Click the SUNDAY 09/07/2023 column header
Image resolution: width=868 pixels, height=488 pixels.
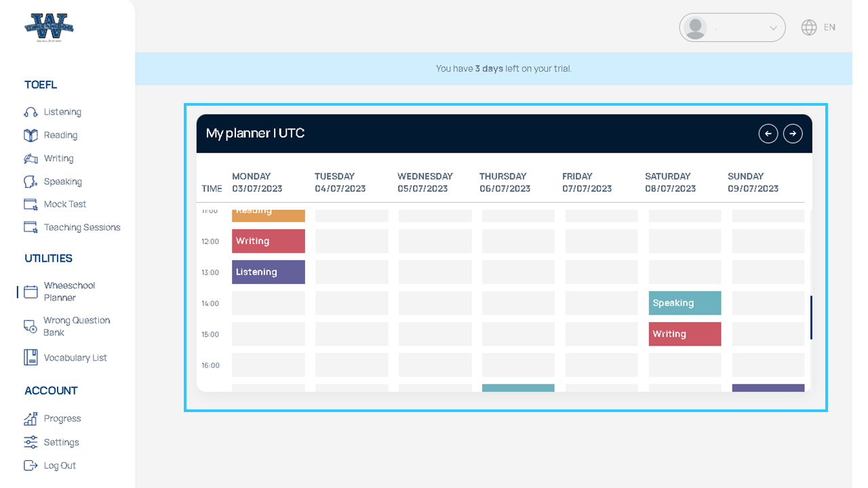point(753,182)
